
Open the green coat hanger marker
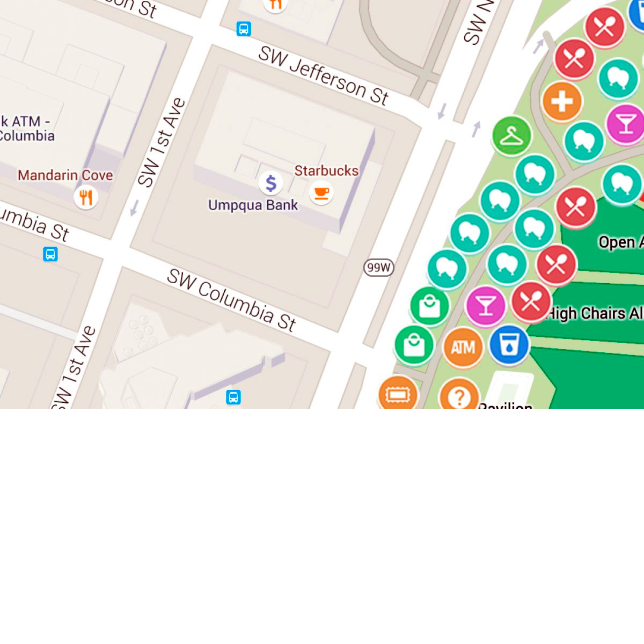511,136
